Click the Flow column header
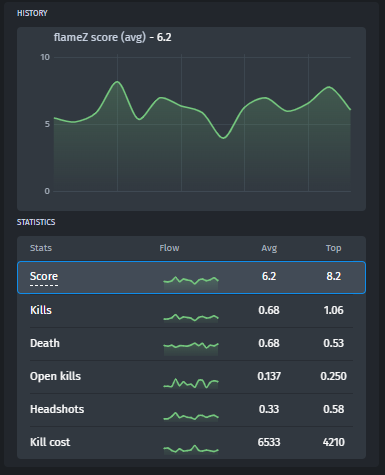Viewport: 385px width, 475px height. [169, 248]
